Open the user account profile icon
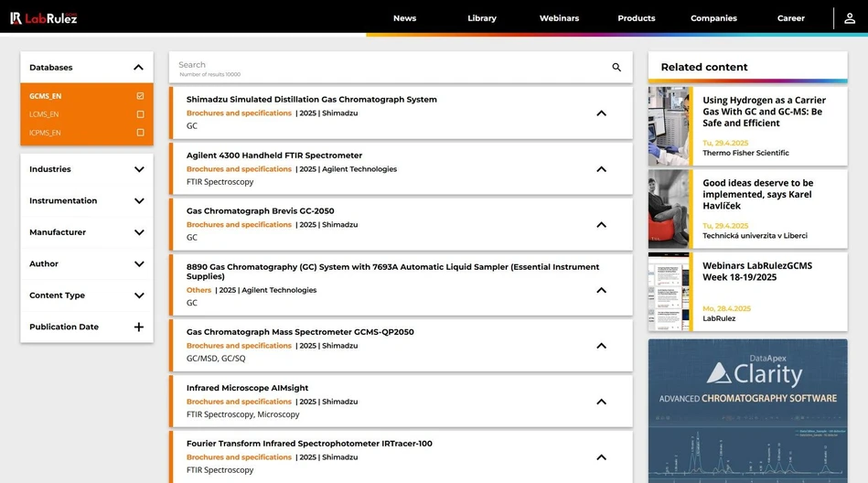 point(850,18)
